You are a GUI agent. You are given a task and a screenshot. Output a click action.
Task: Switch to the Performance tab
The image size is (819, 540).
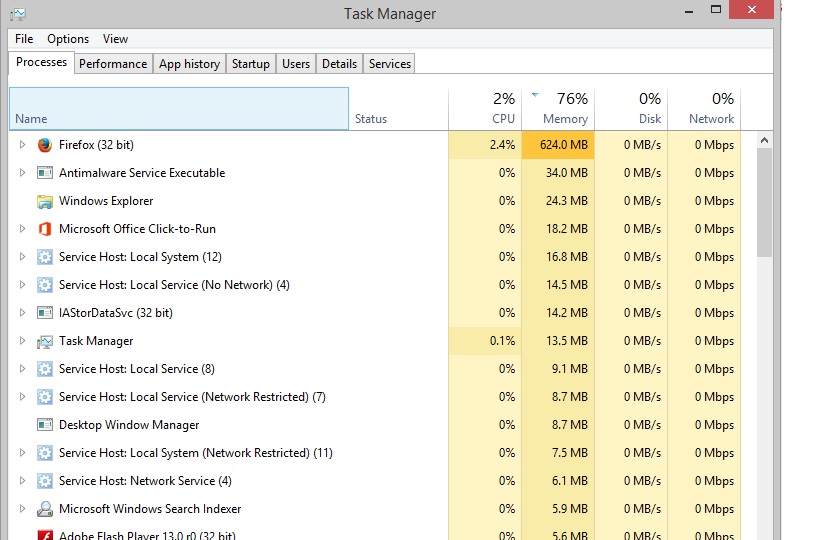(113, 64)
